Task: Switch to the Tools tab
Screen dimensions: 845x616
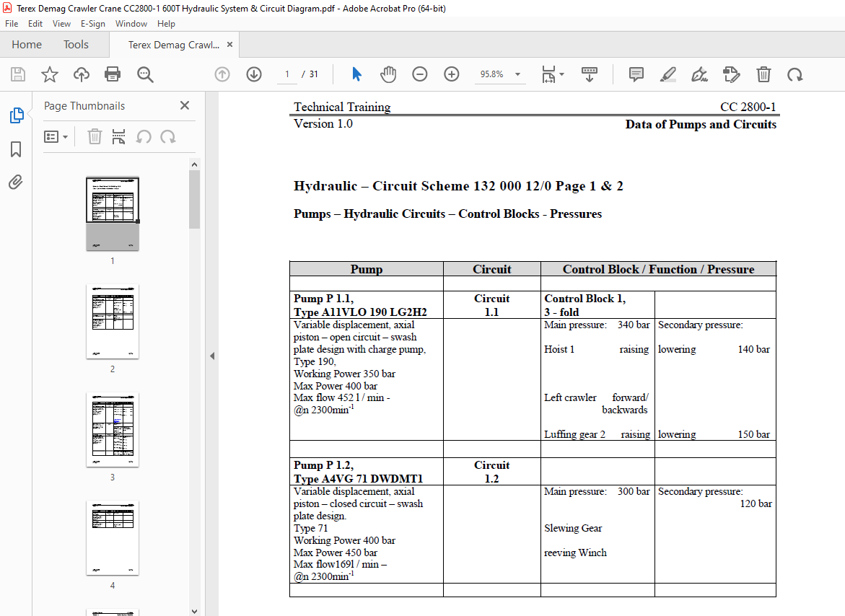Action: pos(76,45)
